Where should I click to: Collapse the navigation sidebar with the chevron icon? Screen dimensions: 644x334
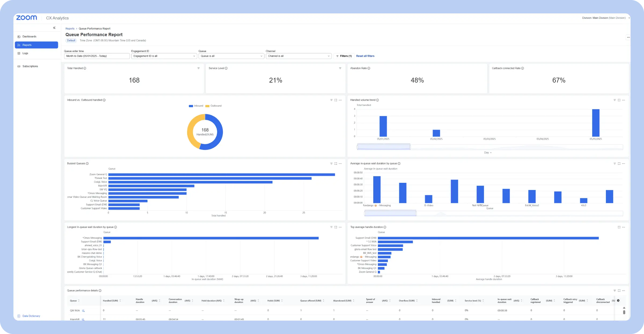tap(54, 28)
